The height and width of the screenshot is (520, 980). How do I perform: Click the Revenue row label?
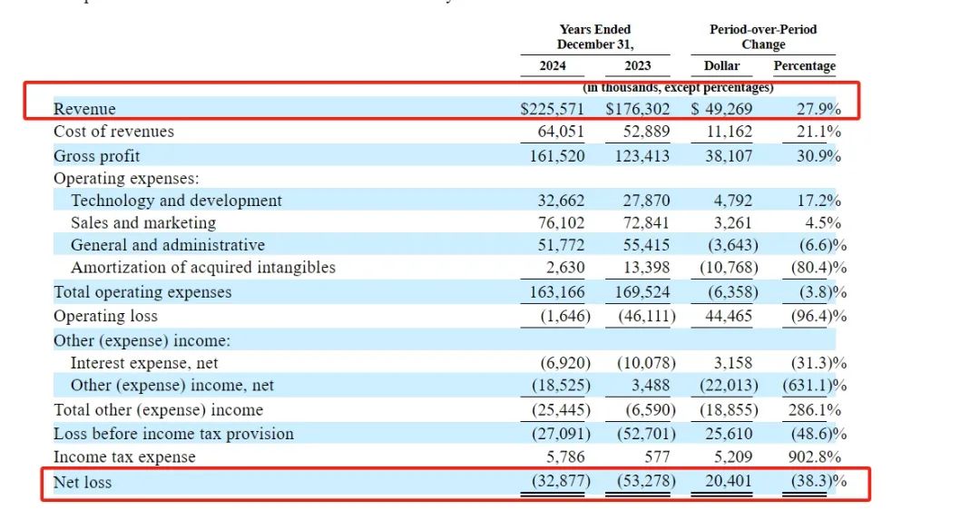(84, 109)
